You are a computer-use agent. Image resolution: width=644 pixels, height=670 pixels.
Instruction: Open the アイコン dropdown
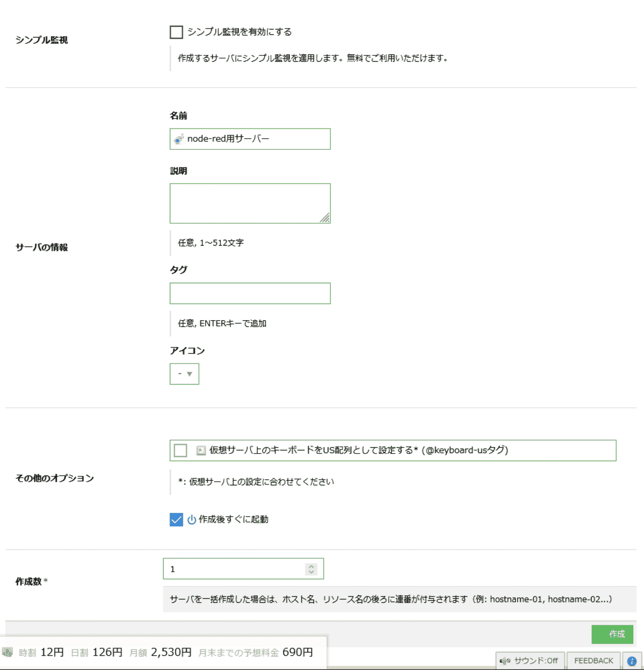[x=184, y=374]
